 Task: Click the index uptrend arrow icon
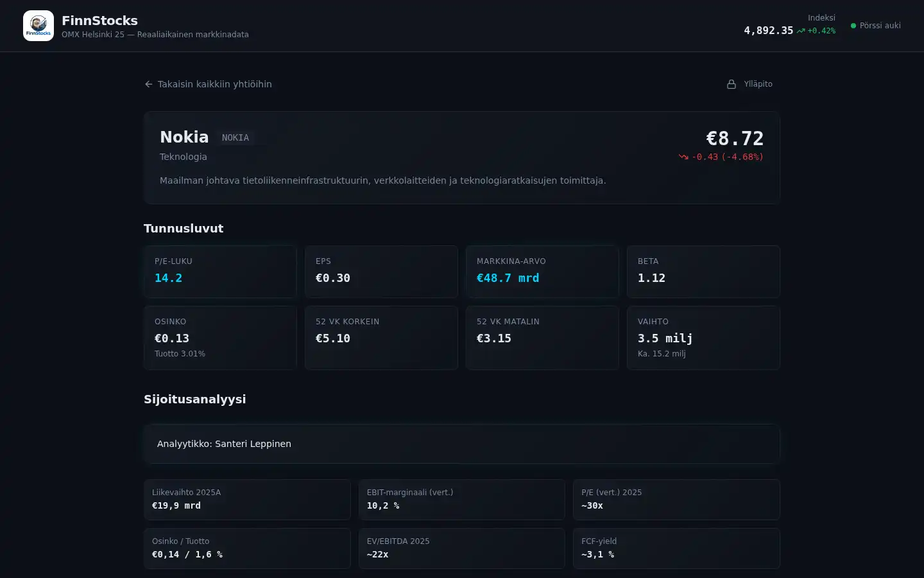(x=801, y=31)
